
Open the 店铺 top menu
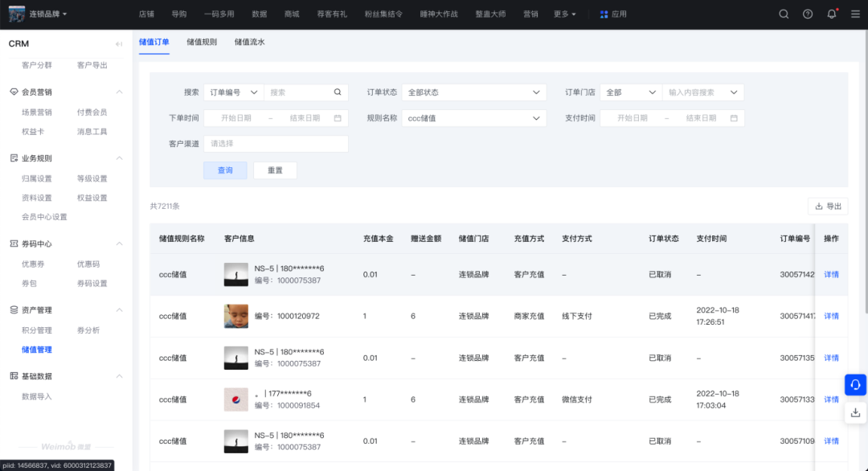click(x=147, y=14)
